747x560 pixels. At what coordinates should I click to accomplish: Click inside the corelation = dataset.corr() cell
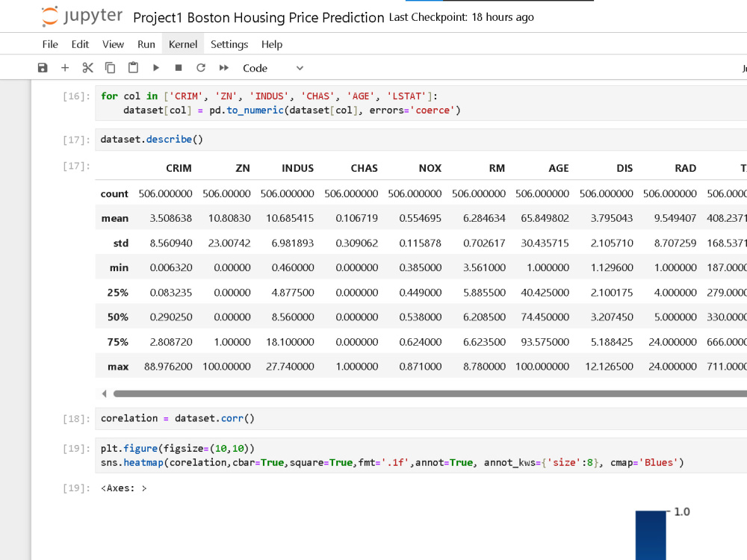pos(421,419)
